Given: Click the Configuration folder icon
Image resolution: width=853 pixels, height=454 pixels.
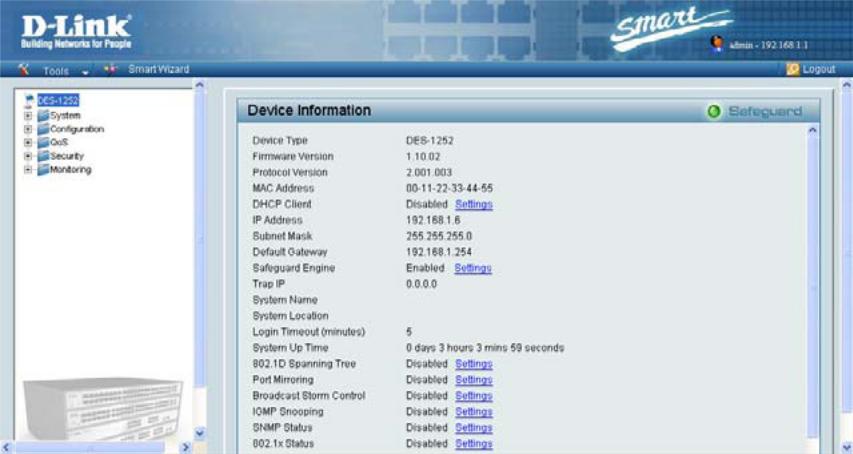Looking at the screenshot, I should point(43,129).
